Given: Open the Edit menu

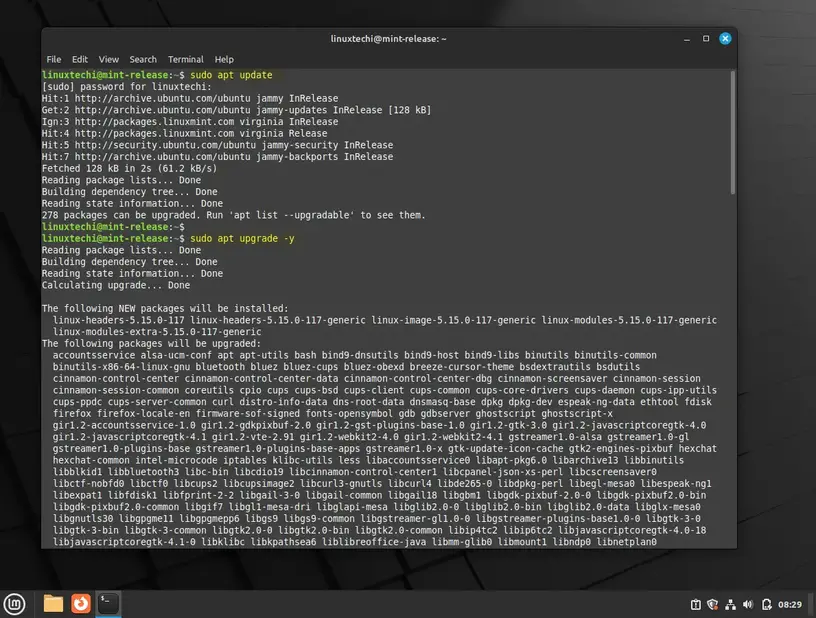Looking at the screenshot, I should click(x=80, y=59).
